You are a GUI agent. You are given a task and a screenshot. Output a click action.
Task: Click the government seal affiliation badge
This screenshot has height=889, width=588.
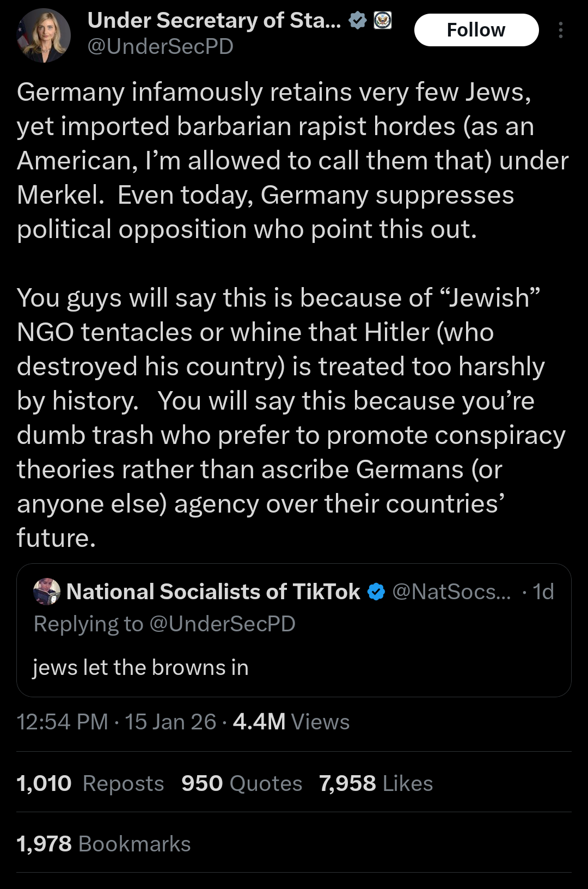[x=383, y=21]
